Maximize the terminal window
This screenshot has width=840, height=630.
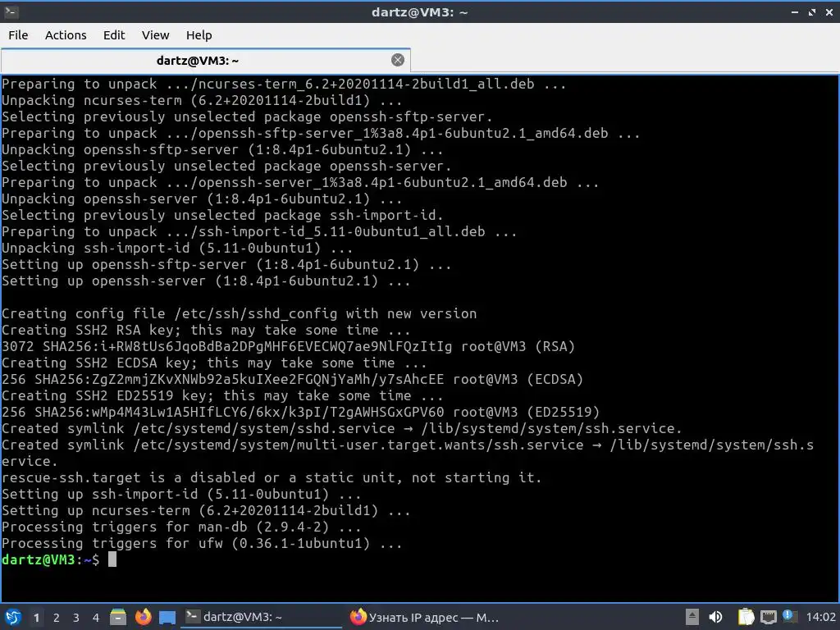(x=812, y=11)
